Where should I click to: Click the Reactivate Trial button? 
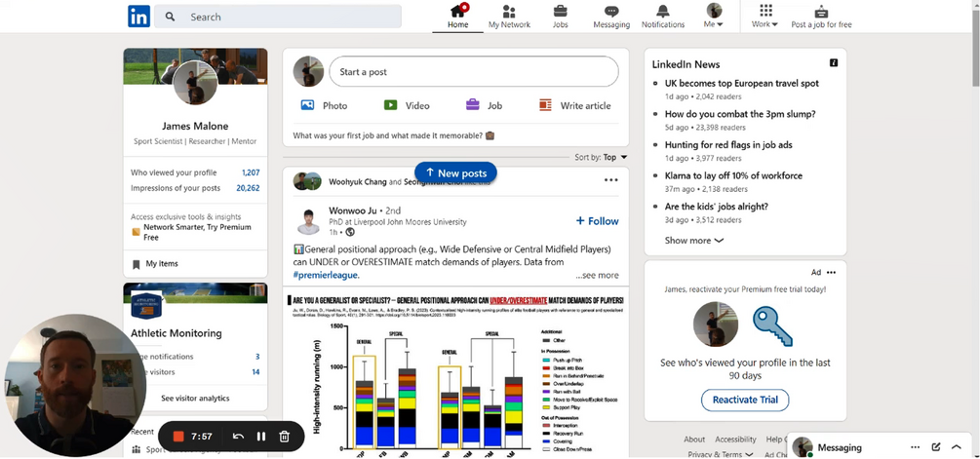point(744,400)
